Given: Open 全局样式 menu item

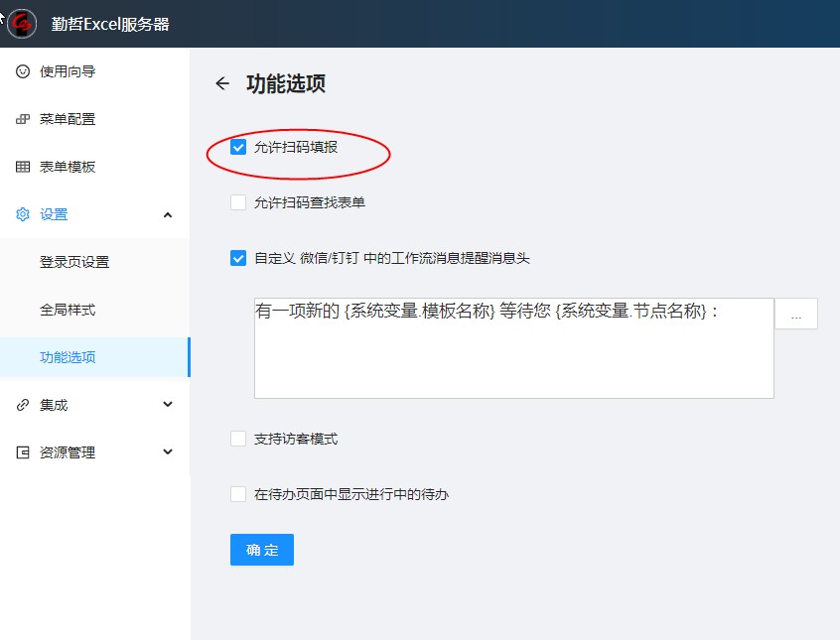Looking at the screenshot, I should (68, 310).
